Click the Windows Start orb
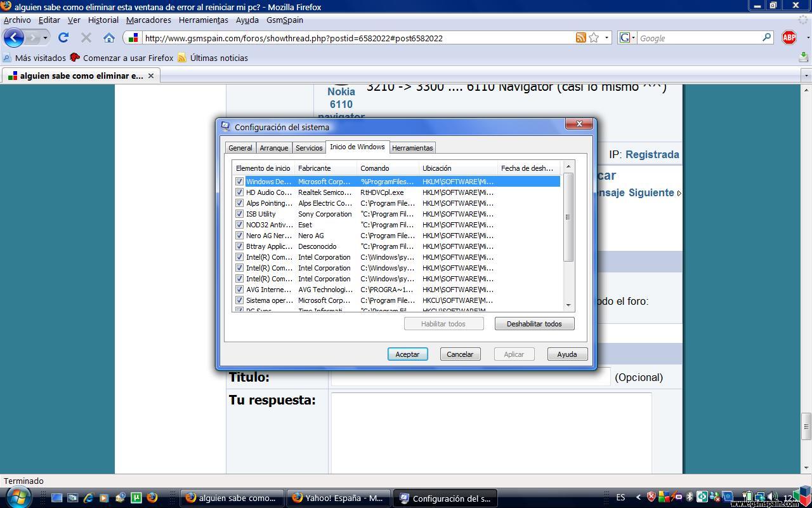Screen dimensions: 812x508 tap(18, 497)
